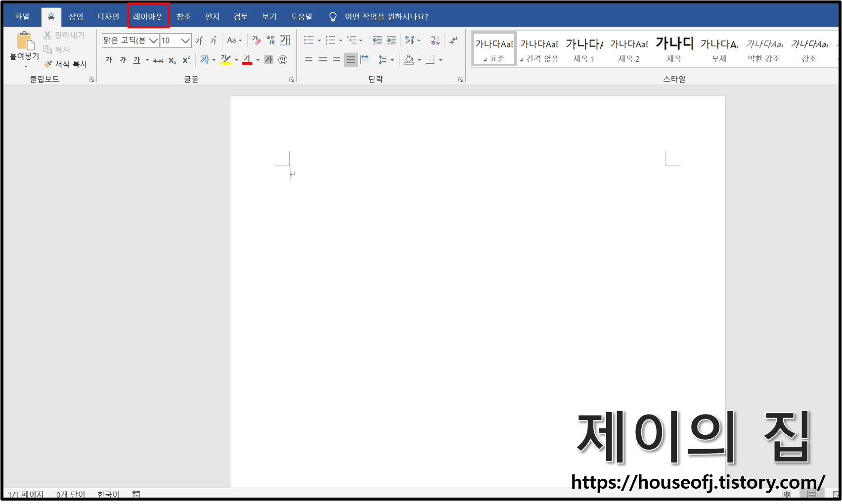The width and height of the screenshot is (842, 504).
Task: Switch to the Design (디자인) tab
Action: 108,17
